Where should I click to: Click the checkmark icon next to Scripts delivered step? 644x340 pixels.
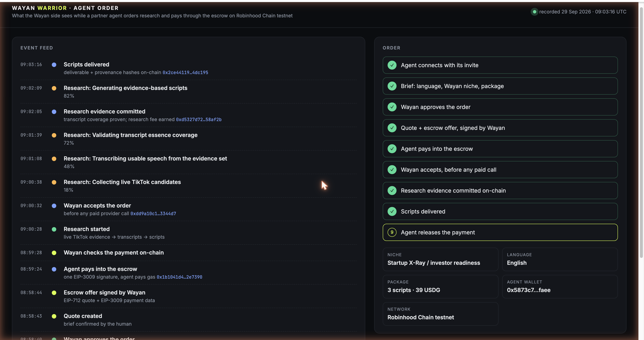[x=392, y=211]
